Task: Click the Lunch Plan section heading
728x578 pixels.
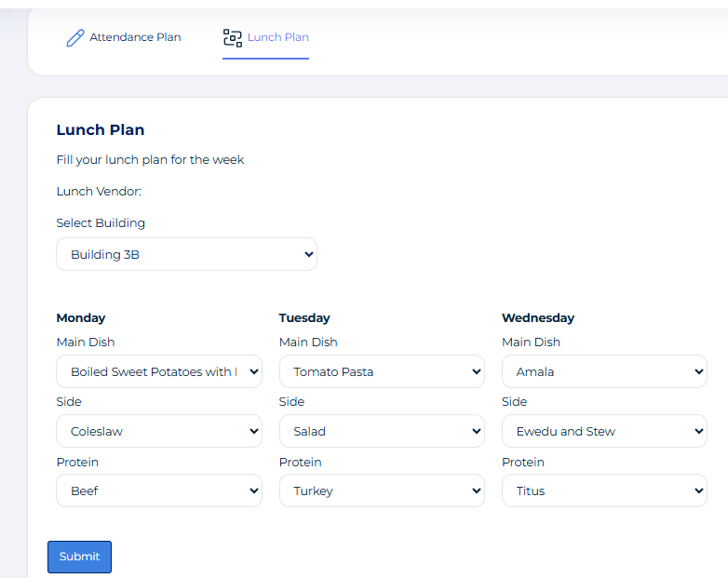Action: click(x=101, y=129)
